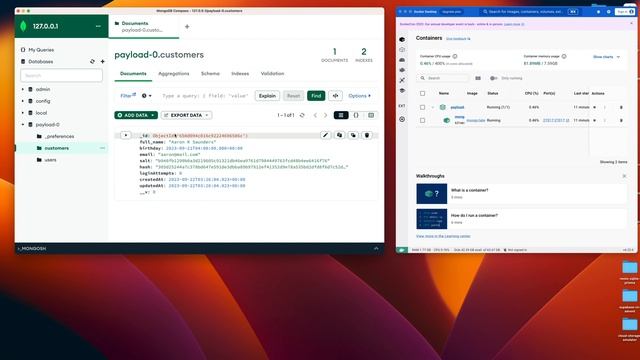Copy the document using the copy icon
The image size is (640, 360).
339,135
